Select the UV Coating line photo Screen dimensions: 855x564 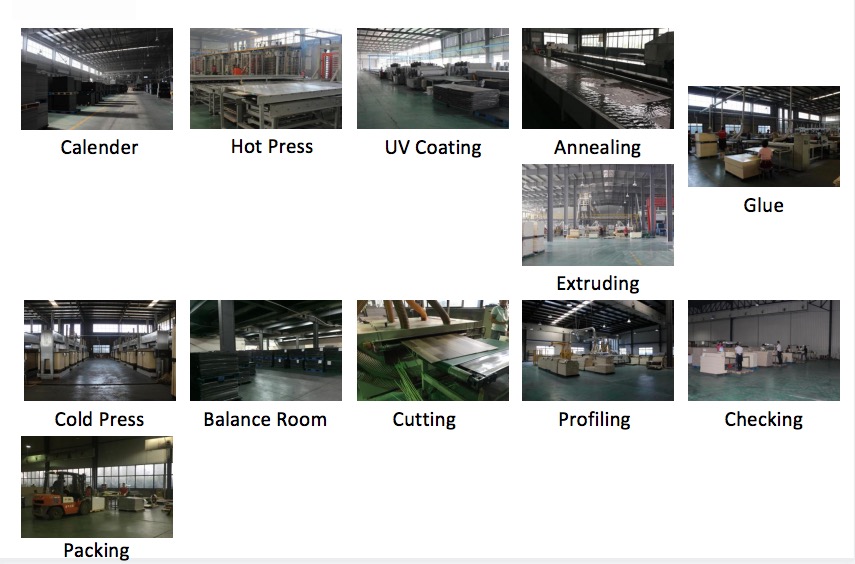pyautogui.click(x=433, y=79)
